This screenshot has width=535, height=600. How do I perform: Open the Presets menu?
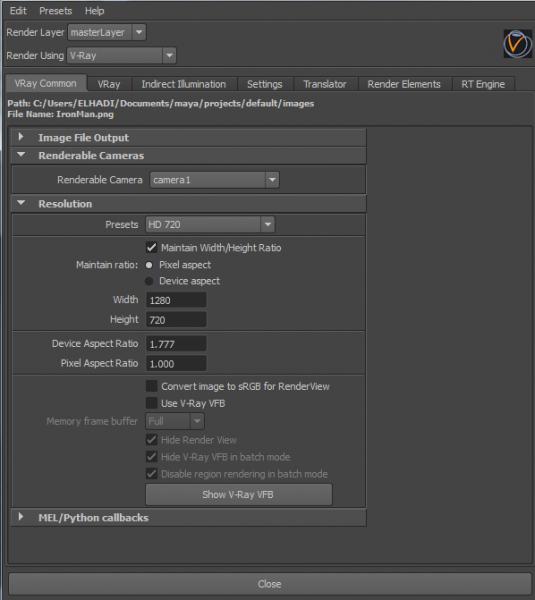(55, 11)
